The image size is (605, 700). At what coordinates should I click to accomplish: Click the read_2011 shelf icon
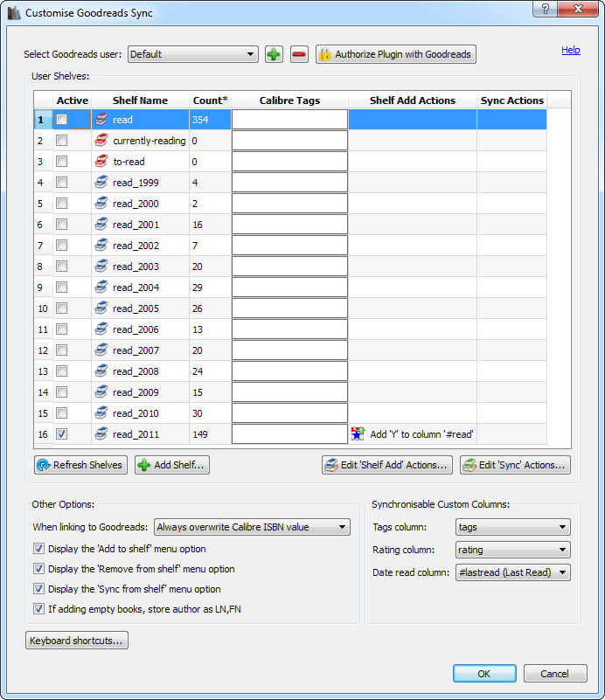[x=101, y=434]
